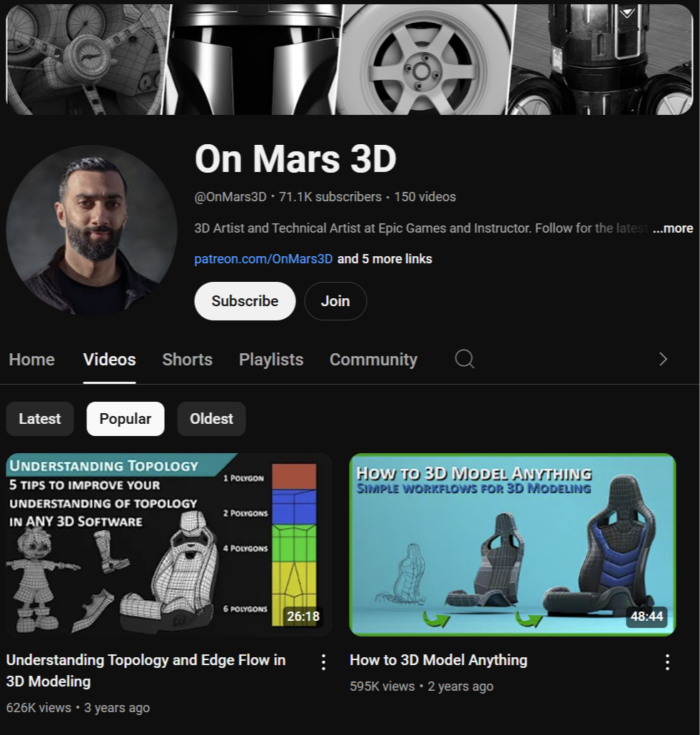Open options menu for How to 3D Model Anything
The image size is (700, 735).
[667, 662]
